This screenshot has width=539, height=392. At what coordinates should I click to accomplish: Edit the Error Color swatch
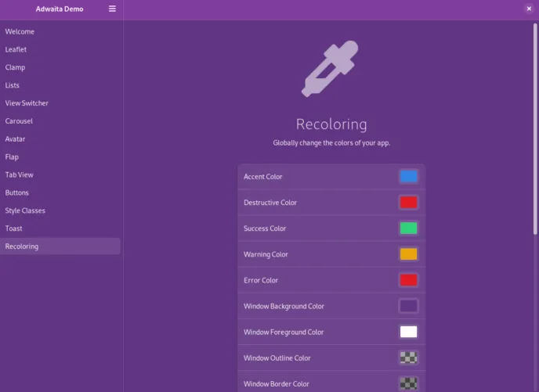coord(408,280)
